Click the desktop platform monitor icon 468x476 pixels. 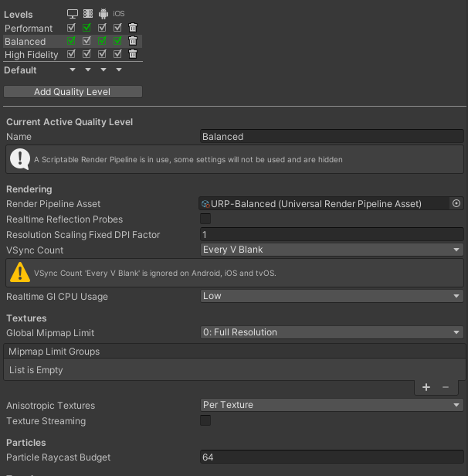(x=72, y=14)
